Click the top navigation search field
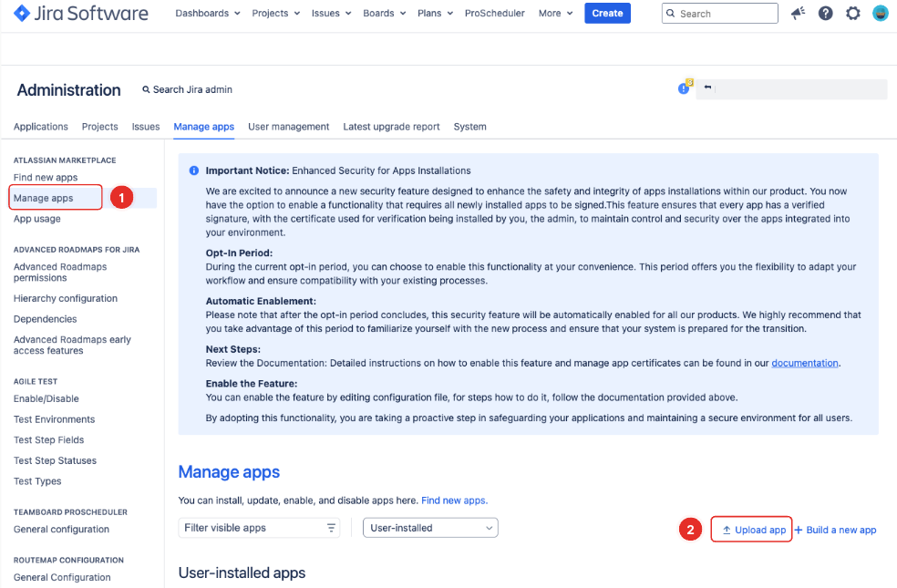This screenshot has height=588, width=897. (719, 13)
